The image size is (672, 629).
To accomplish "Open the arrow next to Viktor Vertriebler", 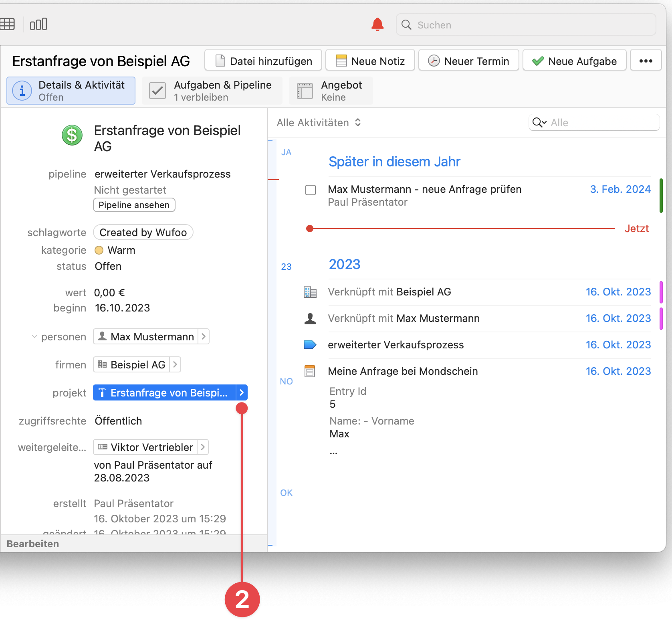I will [x=203, y=447].
